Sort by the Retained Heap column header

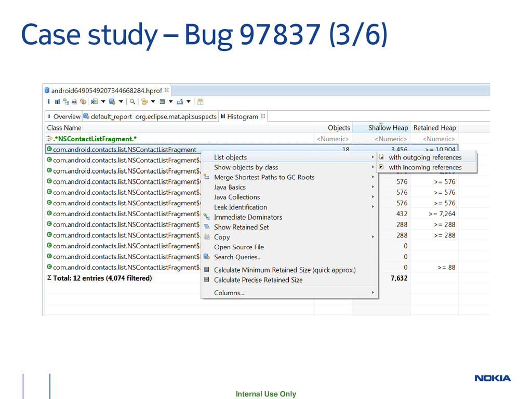tap(434, 128)
